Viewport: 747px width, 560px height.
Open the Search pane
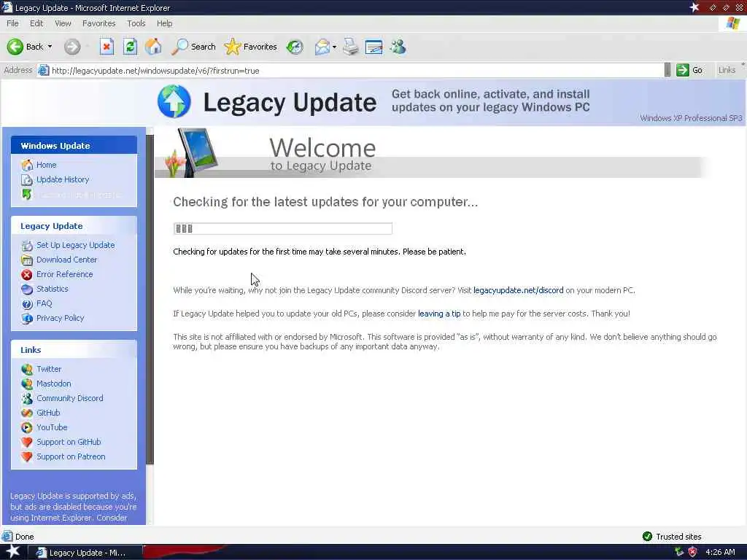(194, 47)
